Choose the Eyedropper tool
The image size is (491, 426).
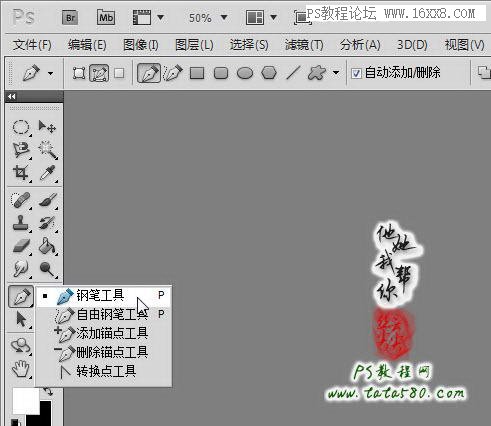[x=48, y=173]
